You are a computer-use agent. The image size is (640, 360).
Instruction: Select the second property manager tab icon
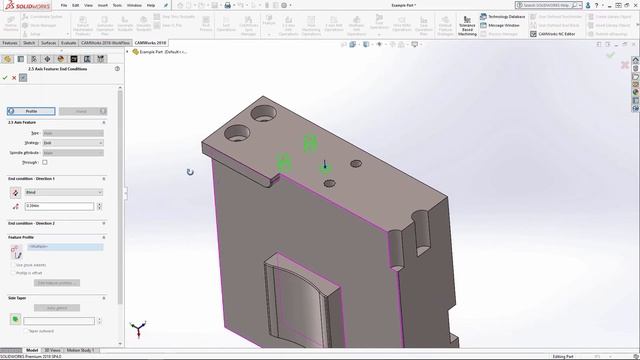click(x=21, y=59)
